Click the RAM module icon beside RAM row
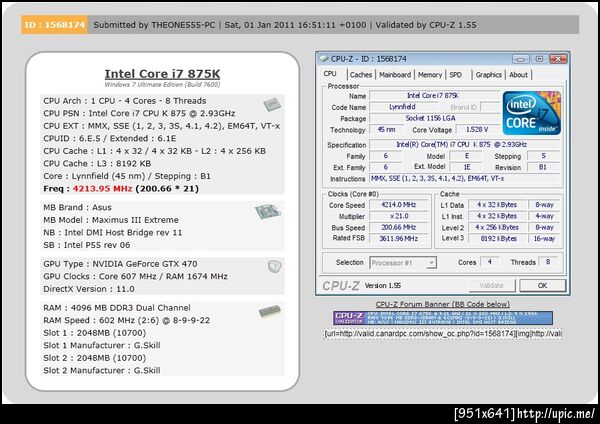 (270, 311)
